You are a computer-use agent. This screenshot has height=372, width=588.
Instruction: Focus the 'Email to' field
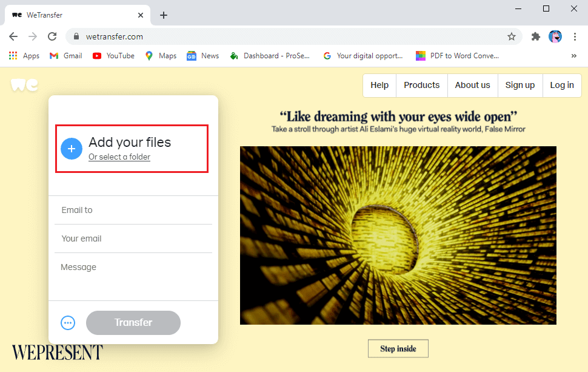[x=133, y=210]
